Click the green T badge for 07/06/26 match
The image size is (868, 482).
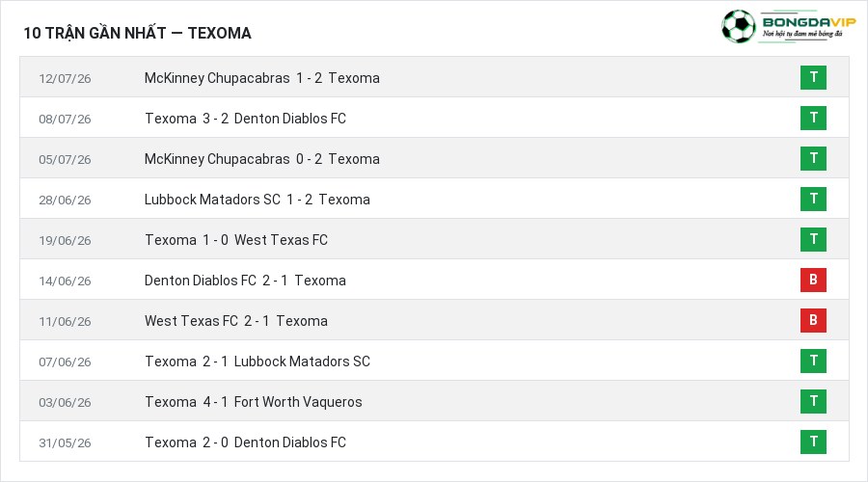(x=813, y=361)
